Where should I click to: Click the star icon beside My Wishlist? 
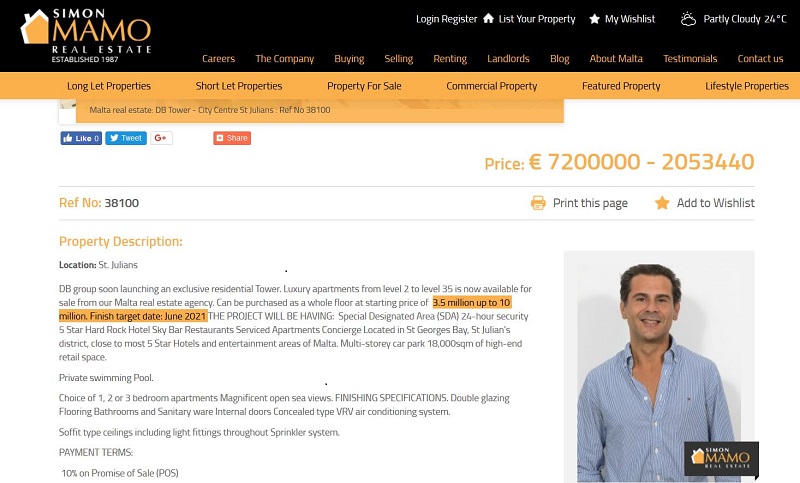(595, 19)
